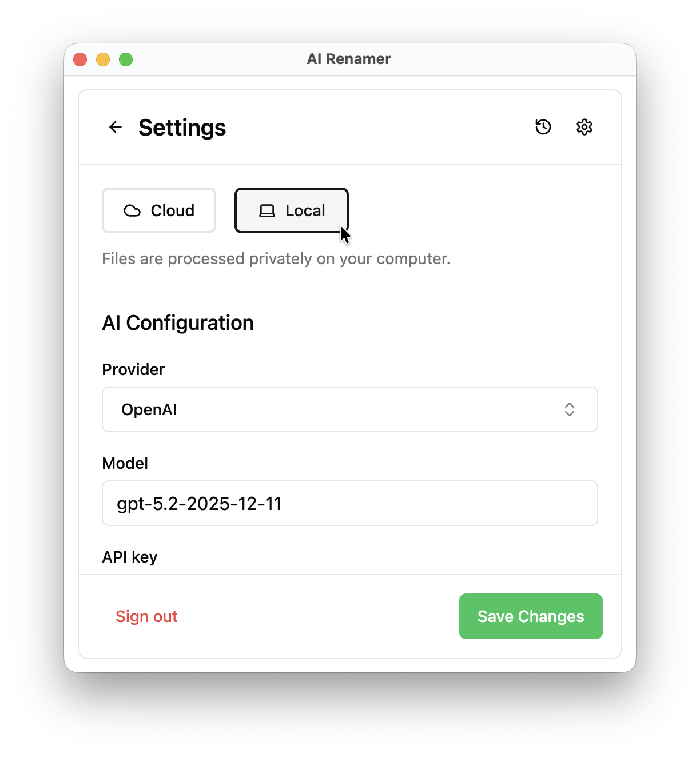Click the API key label
700x757 pixels.
[130, 557]
